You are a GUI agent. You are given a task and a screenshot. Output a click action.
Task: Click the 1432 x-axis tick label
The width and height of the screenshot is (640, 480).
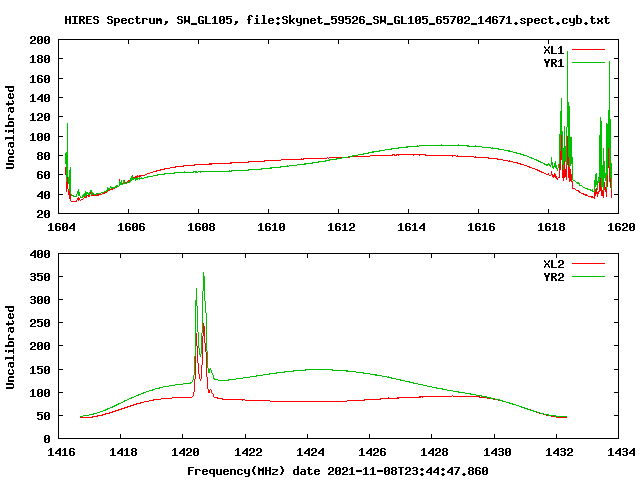coord(559,452)
